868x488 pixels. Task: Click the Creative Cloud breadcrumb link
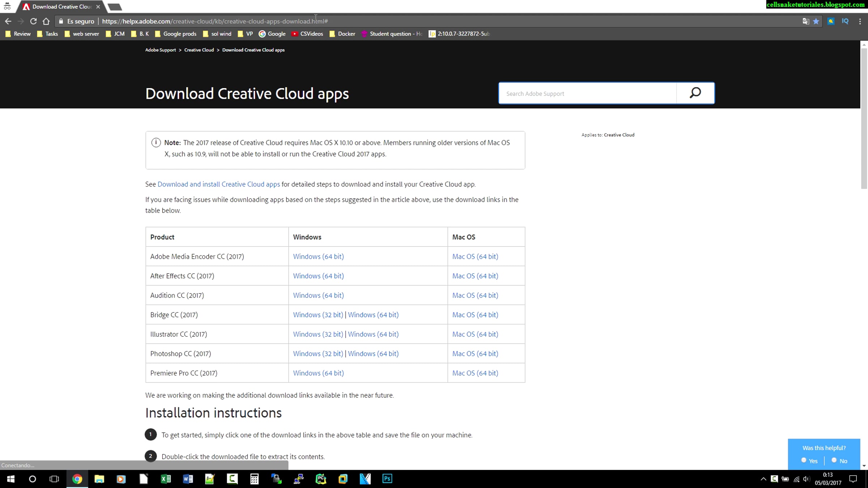[x=199, y=50]
